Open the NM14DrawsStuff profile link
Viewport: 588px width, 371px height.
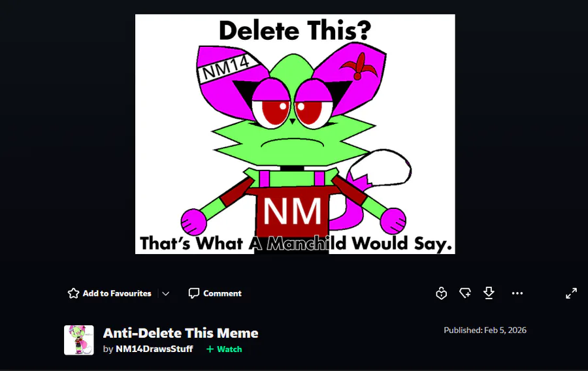click(x=154, y=349)
